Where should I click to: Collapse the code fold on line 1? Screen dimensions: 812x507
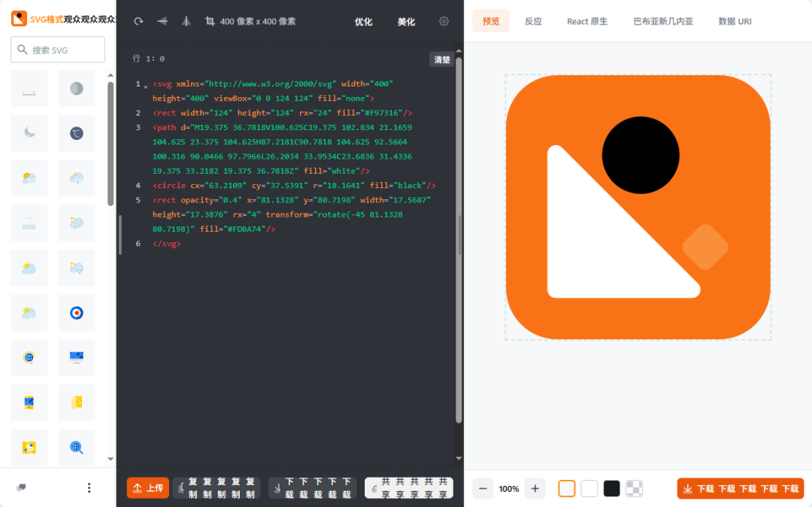pos(144,83)
